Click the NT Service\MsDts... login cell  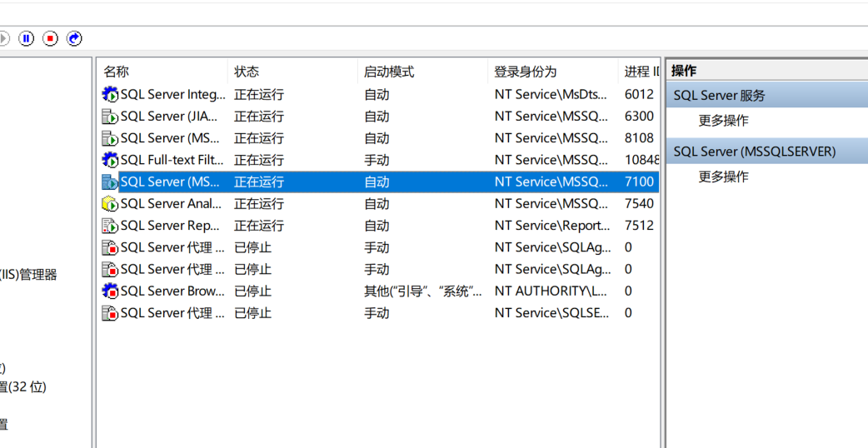551,95
